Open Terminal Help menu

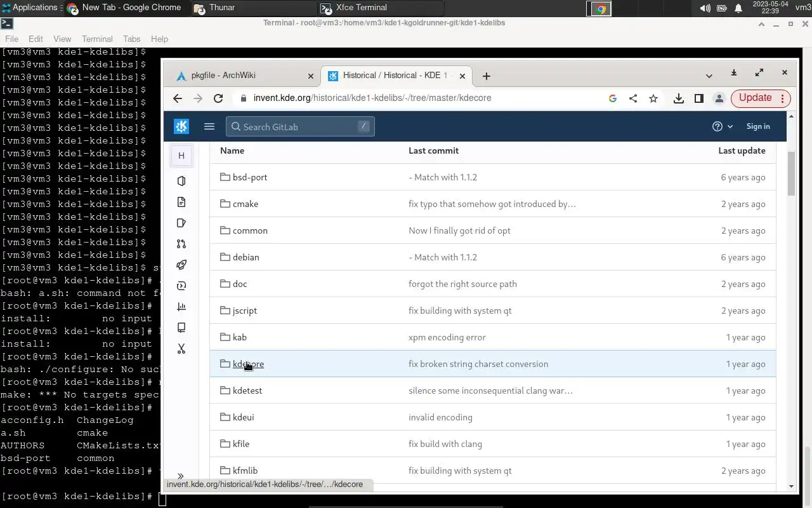[x=159, y=39]
